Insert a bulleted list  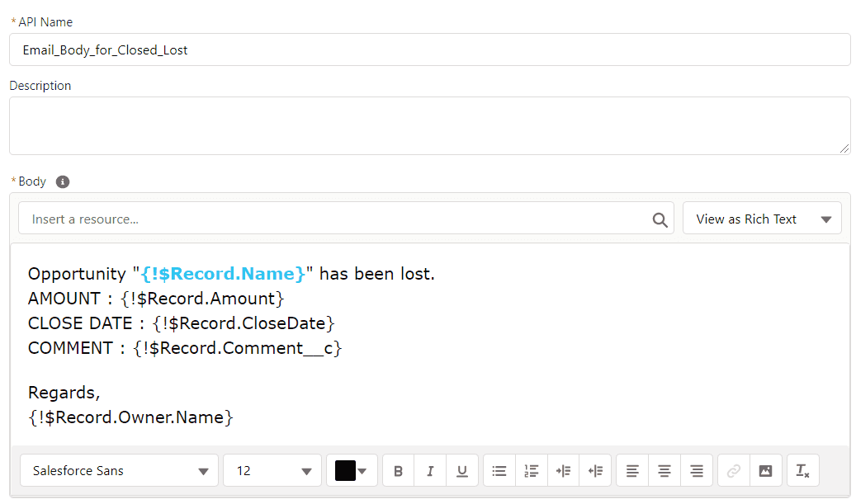click(499, 471)
